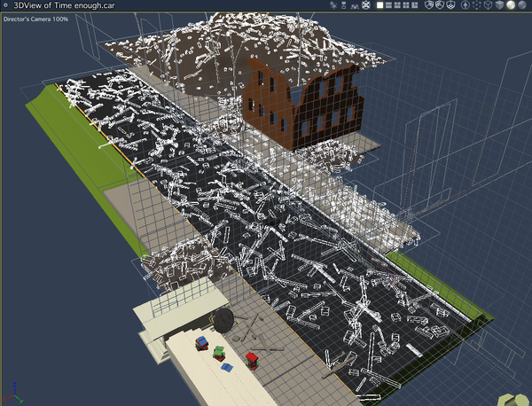This screenshot has height=406, width=532.
Task: Switch to single-pane view layout
Action: click(380, 5)
